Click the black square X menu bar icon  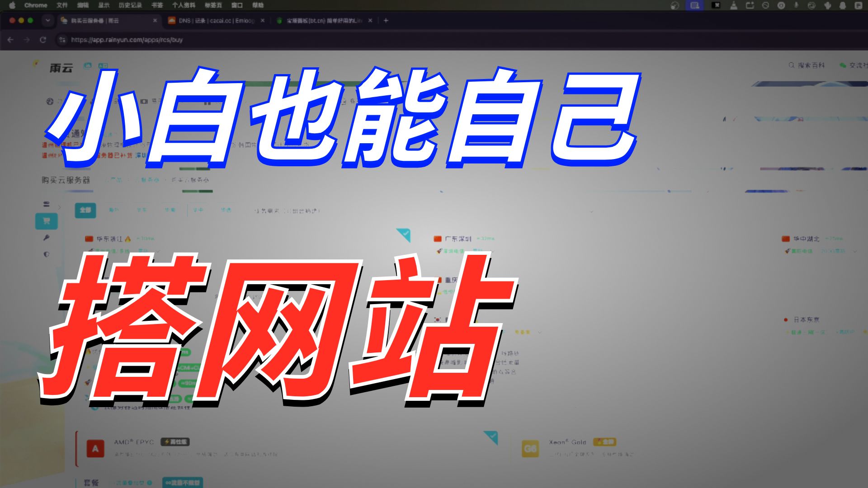pos(716,5)
